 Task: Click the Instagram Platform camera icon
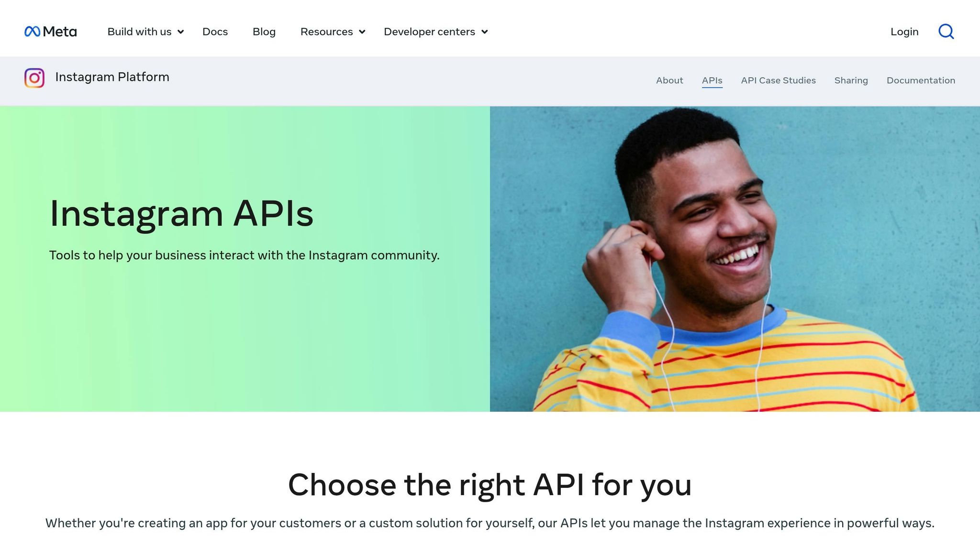tap(34, 77)
